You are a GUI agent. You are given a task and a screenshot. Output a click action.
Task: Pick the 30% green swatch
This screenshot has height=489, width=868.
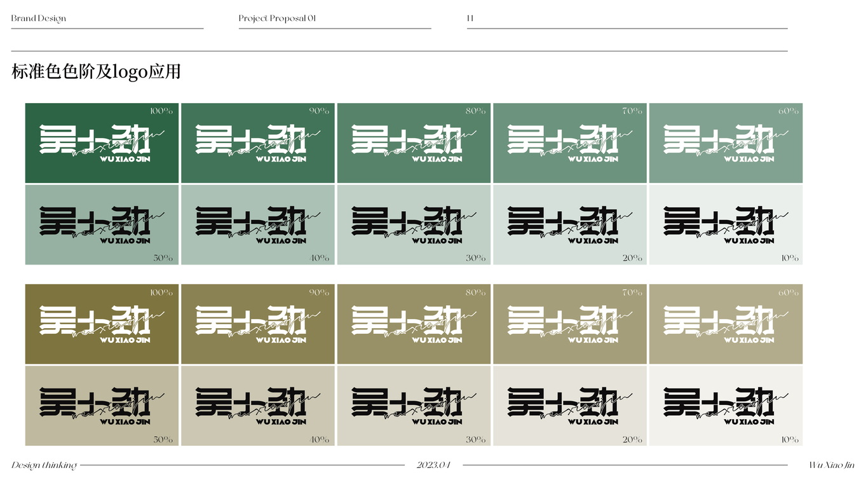click(x=414, y=224)
